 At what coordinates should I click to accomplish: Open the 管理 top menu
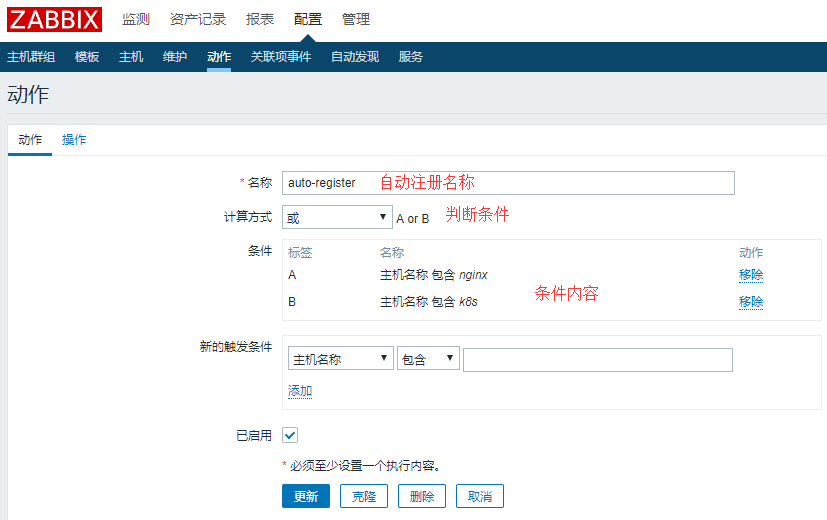pyautogui.click(x=355, y=19)
